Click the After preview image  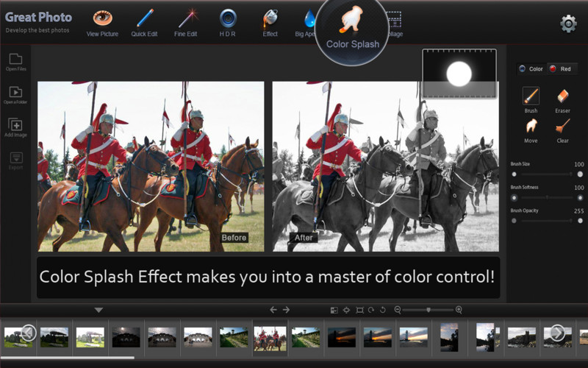[x=385, y=166]
